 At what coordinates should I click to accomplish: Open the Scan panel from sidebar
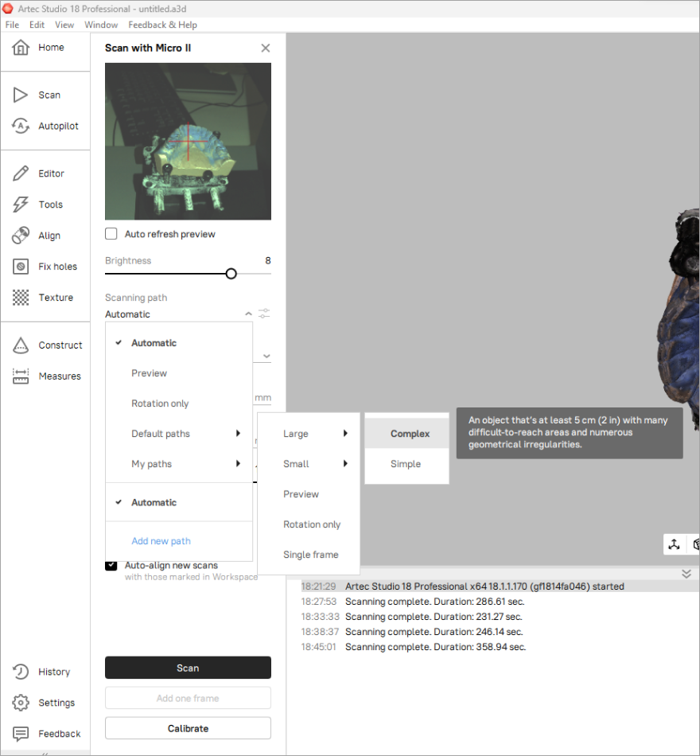(x=37, y=95)
